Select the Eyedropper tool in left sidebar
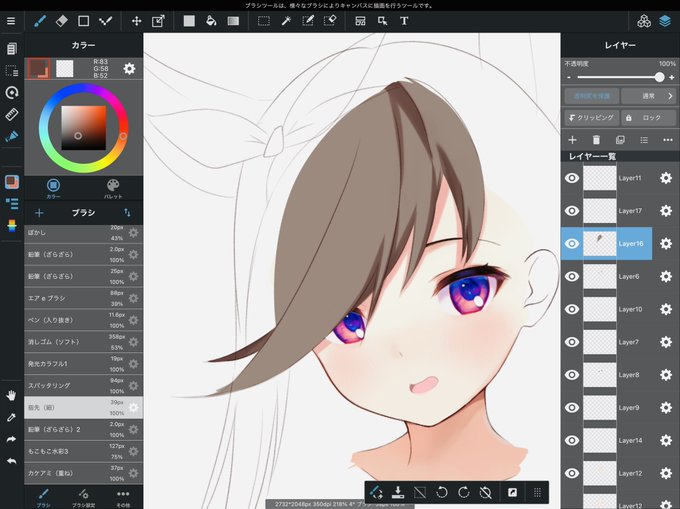This screenshot has width=680, height=509. point(11,418)
